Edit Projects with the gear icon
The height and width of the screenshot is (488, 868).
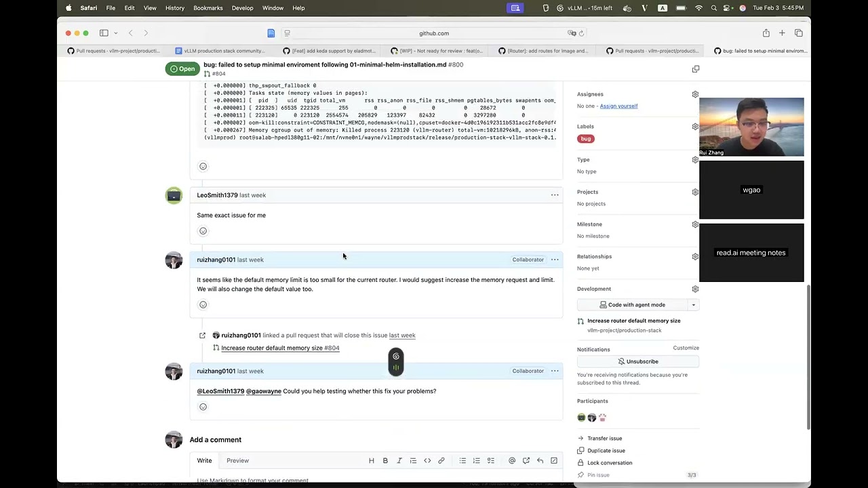[x=695, y=192]
